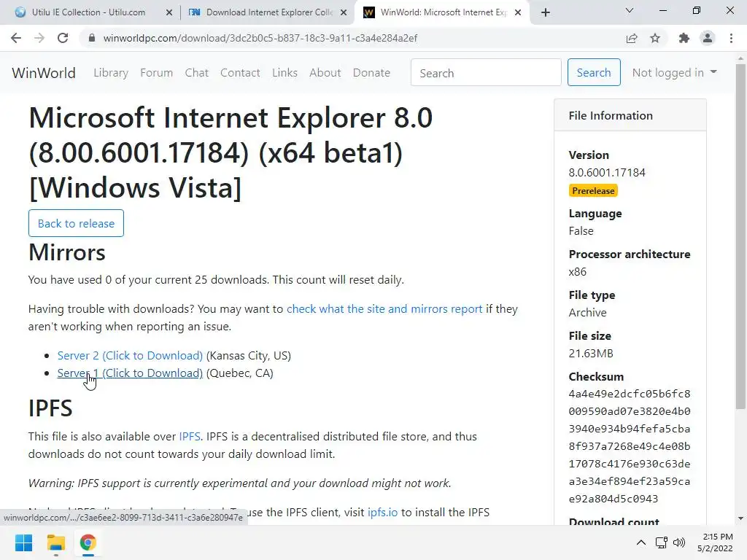
Task: Close the Download Internet Explorer Collection tab
Action: pyautogui.click(x=344, y=12)
